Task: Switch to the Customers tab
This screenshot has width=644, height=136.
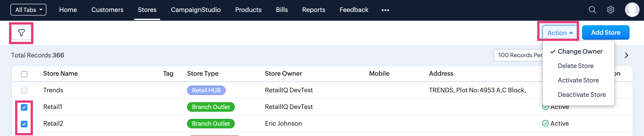Action: [x=107, y=10]
